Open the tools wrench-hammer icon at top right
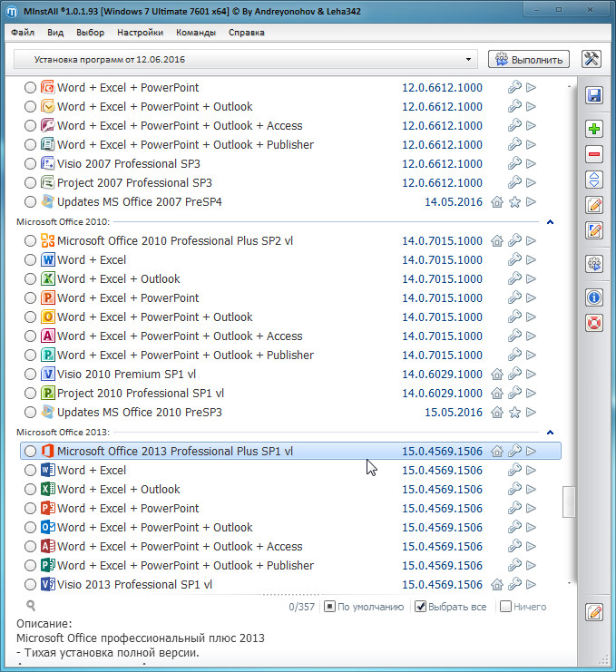Image resolution: width=616 pixels, height=672 pixels. coord(592,59)
